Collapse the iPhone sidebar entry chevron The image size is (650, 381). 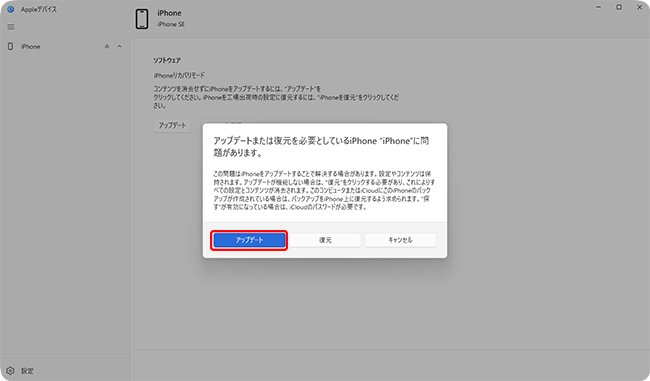(119, 46)
